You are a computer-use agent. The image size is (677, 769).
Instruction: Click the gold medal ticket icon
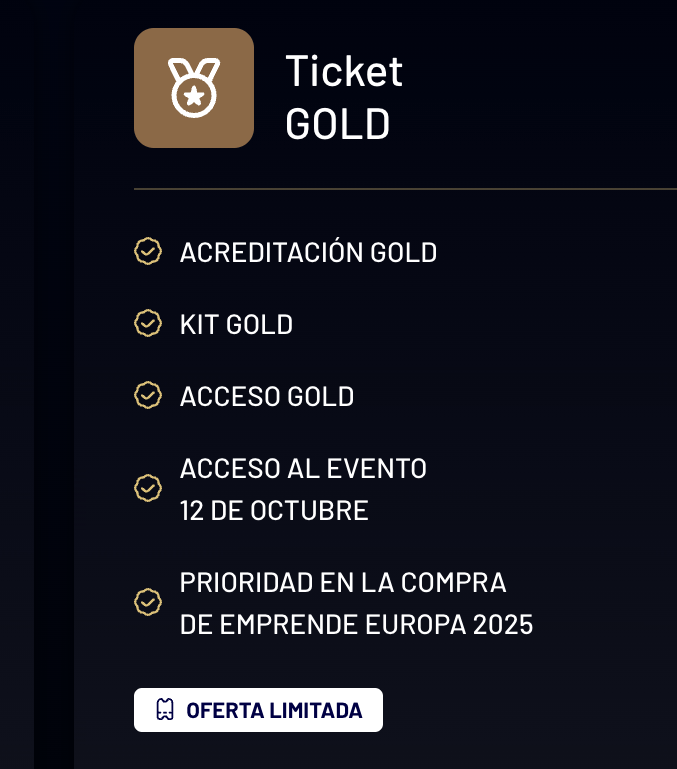tap(194, 88)
